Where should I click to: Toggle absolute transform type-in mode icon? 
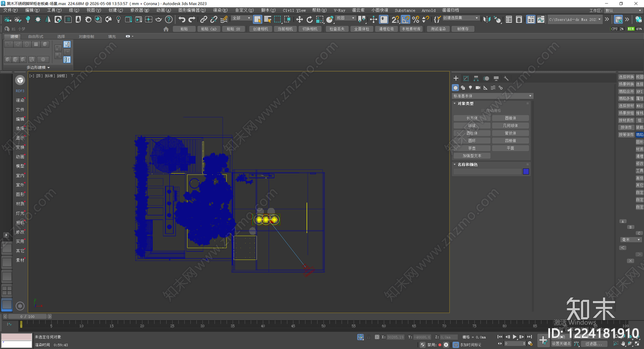pos(377,337)
